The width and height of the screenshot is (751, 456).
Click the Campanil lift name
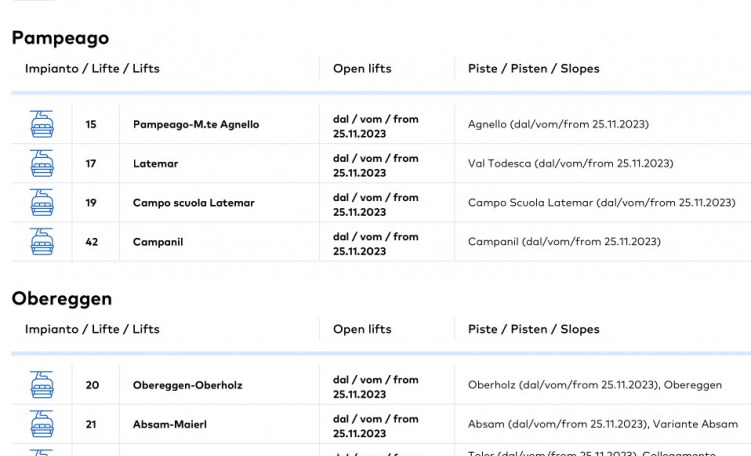point(158,242)
